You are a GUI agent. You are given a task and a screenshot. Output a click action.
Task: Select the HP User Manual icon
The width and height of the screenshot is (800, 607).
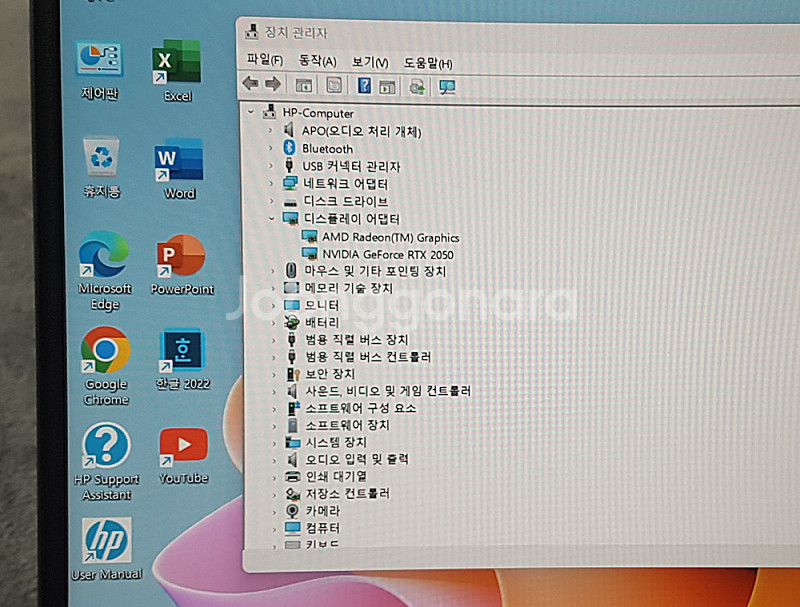[x=107, y=549]
